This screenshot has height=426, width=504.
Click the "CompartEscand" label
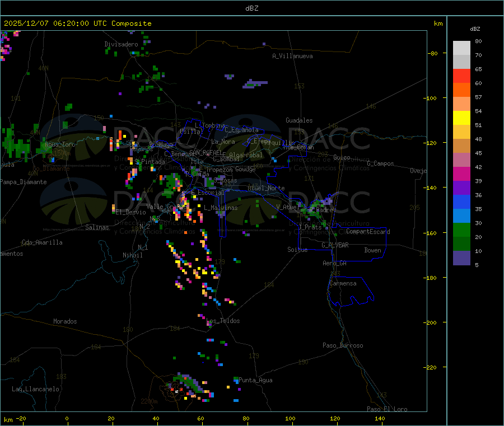pyautogui.click(x=368, y=232)
